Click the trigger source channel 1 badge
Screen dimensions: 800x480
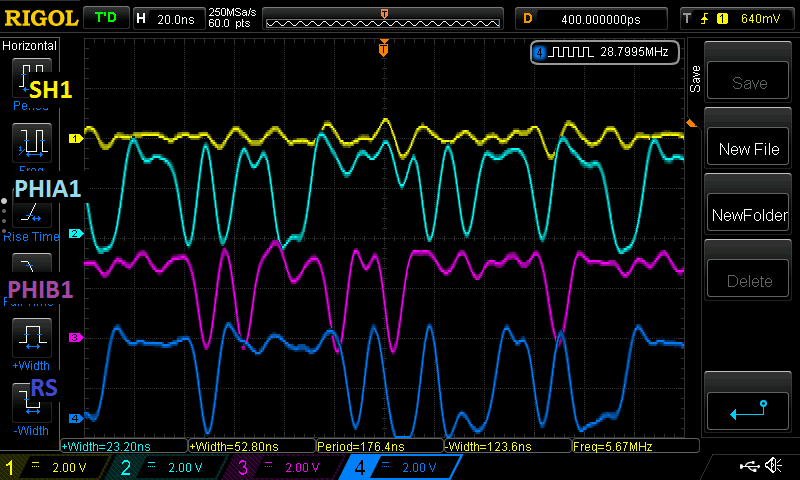pyautogui.click(x=722, y=19)
